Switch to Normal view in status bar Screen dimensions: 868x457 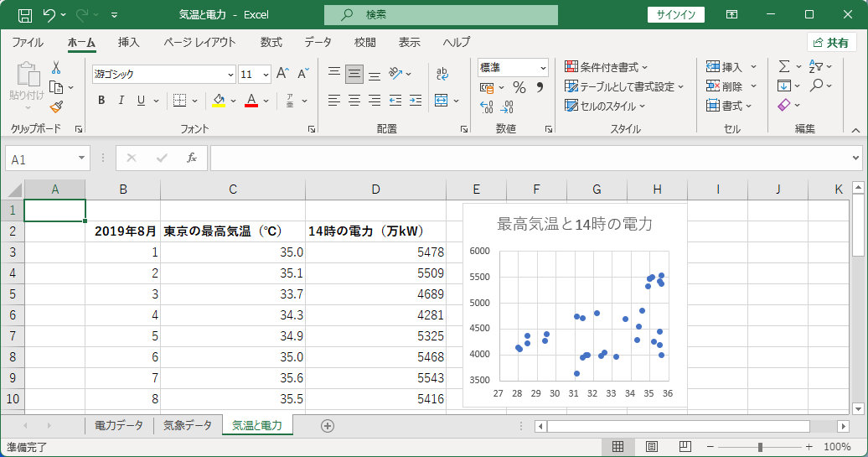click(x=617, y=446)
